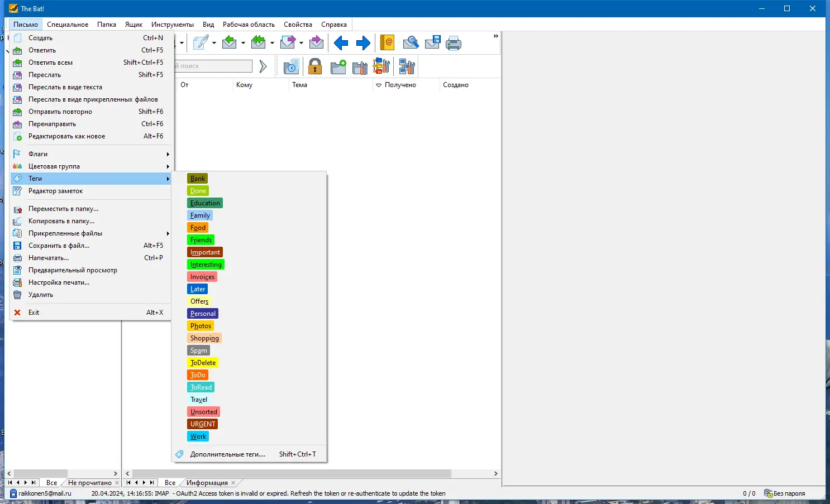The width and height of the screenshot is (830, 504).
Task: Expand the Флаги submenu
Action: (x=91, y=154)
